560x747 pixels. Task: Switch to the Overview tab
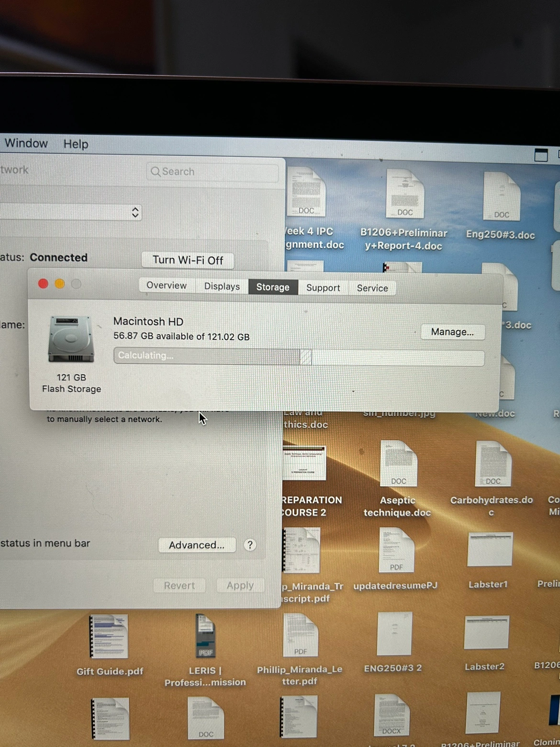pyautogui.click(x=166, y=285)
